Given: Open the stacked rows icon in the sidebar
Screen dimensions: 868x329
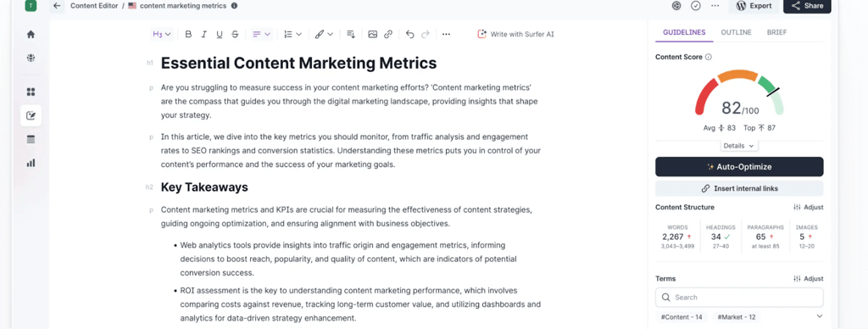Looking at the screenshot, I should pyautogui.click(x=31, y=140).
